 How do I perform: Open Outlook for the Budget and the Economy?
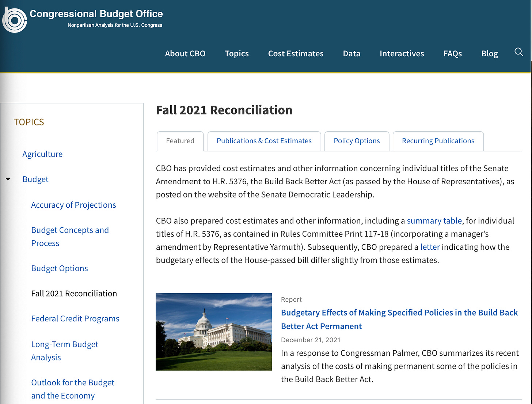pos(73,389)
